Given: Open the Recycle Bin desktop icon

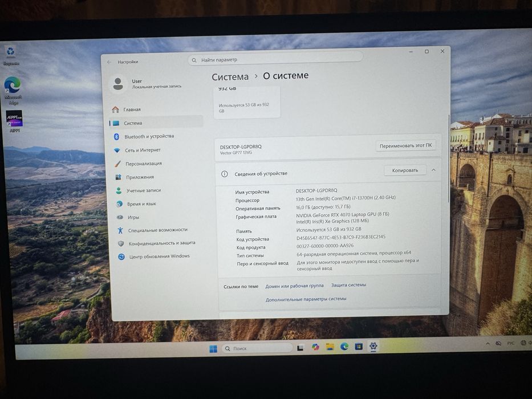Looking at the screenshot, I should click(10, 55).
